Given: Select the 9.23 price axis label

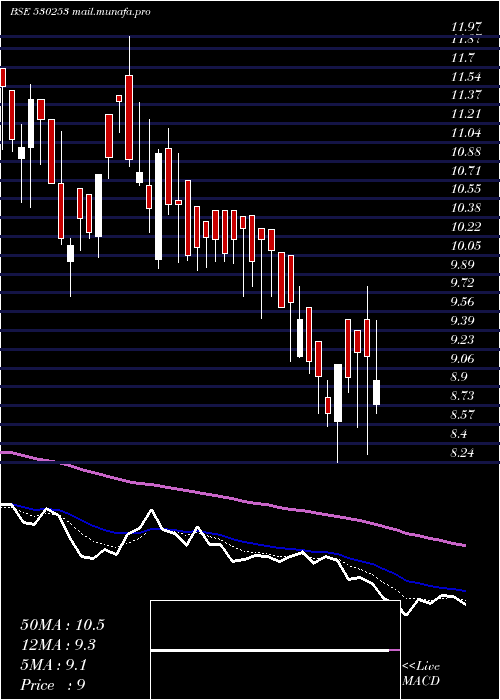Looking at the screenshot, I should click(x=463, y=339).
